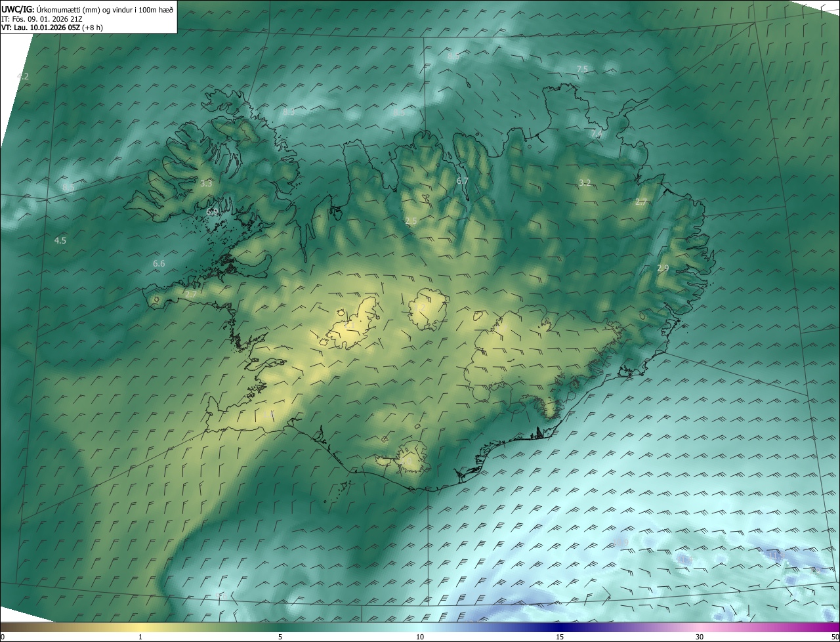Click the 0 tick on the colour scale
Image resolution: width=840 pixels, height=642 pixels.
[2, 637]
